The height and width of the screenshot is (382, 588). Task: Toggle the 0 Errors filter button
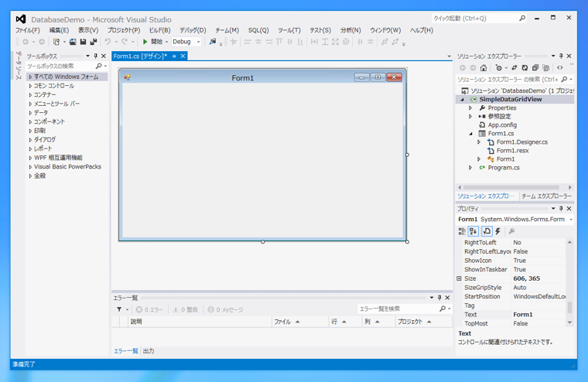[149, 309]
